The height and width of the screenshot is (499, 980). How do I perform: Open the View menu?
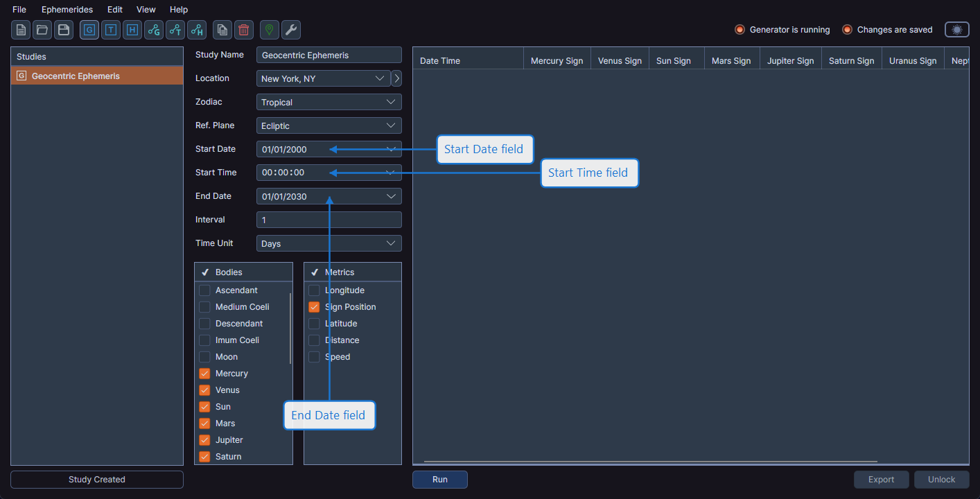(146, 9)
